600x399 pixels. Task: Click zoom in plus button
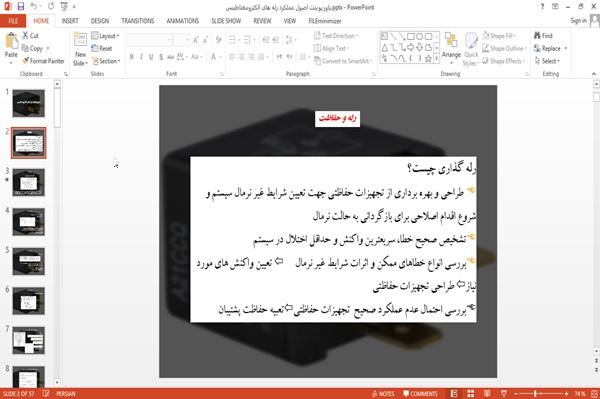[x=566, y=394]
